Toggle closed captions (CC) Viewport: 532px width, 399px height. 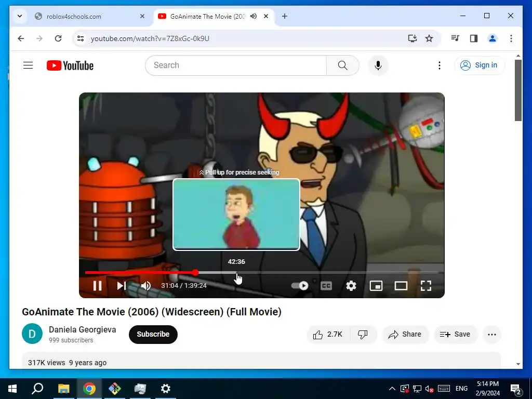pyautogui.click(x=326, y=286)
